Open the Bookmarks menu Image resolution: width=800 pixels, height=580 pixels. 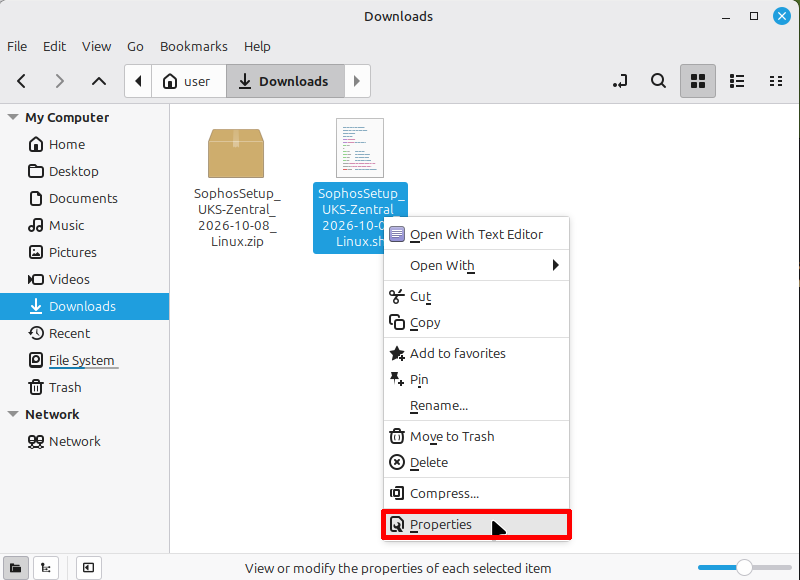[x=194, y=46]
